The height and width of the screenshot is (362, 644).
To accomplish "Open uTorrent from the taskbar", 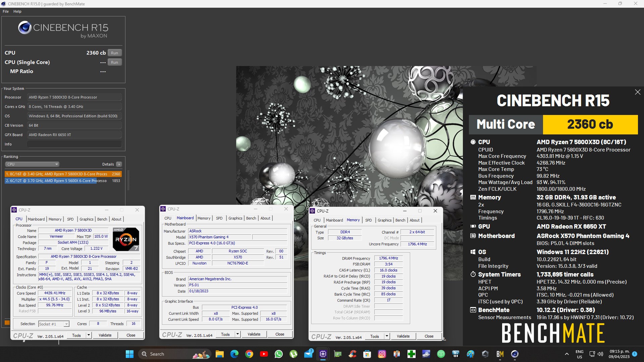I will point(293,354).
